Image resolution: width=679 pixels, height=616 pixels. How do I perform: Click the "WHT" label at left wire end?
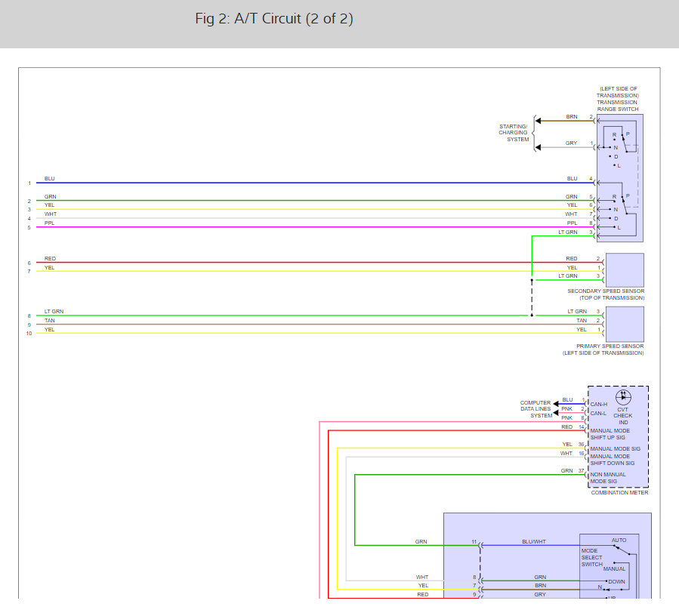pyautogui.click(x=51, y=214)
